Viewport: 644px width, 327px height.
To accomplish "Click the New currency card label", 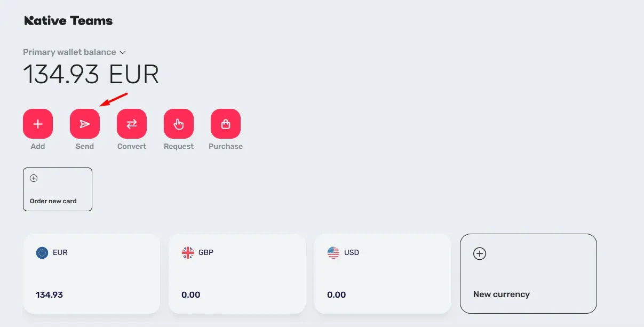I will pyautogui.click(x=502, y=294).
